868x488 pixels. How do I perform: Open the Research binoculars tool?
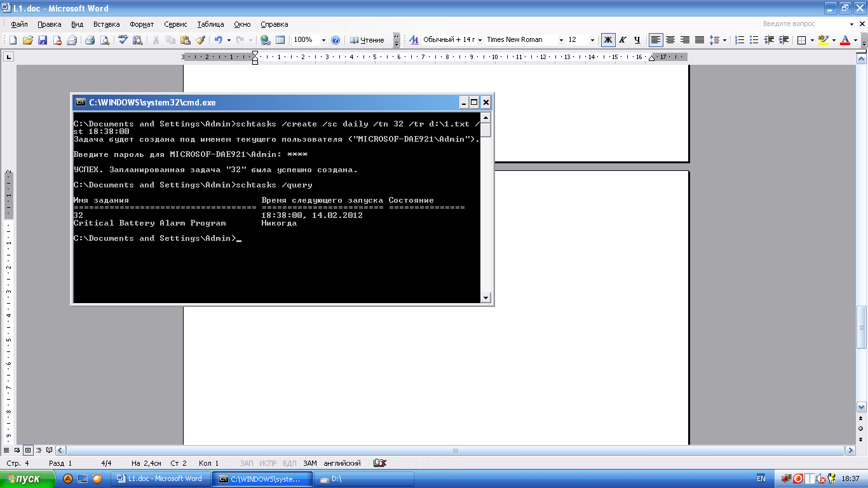point(137,40)
